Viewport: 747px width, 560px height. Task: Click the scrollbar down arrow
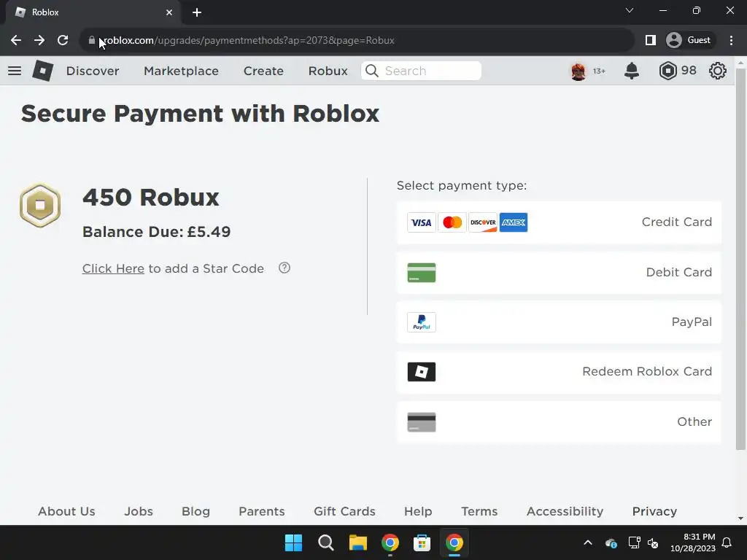point(741,518)
